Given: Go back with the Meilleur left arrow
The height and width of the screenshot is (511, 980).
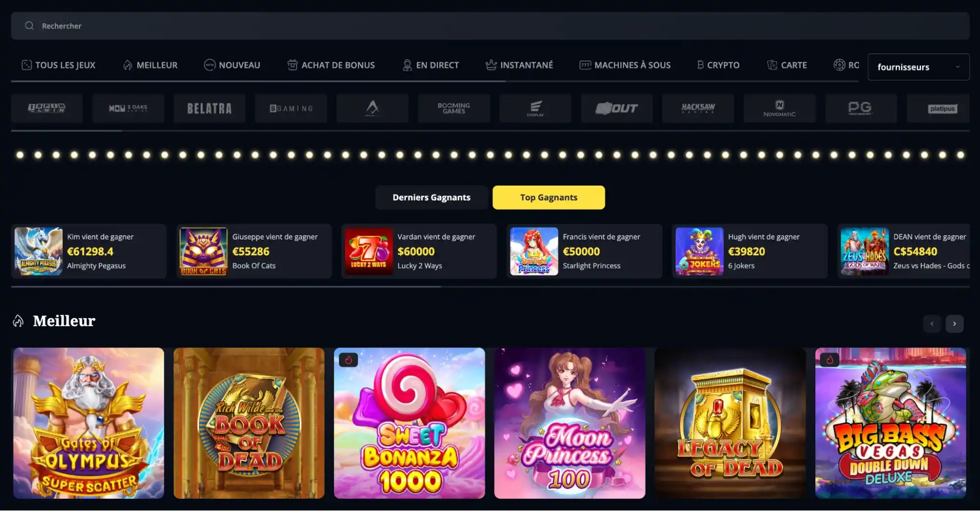Looking at the screenshot, I should point(932,324).
